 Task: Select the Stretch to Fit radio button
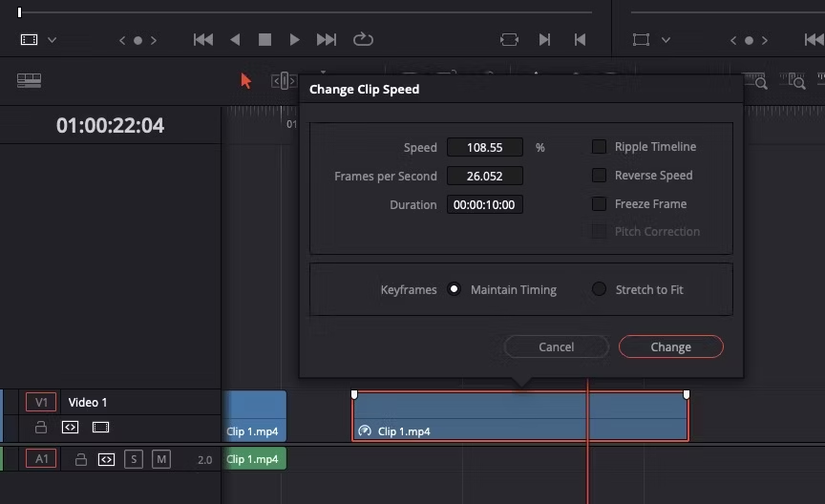[599, 289]
